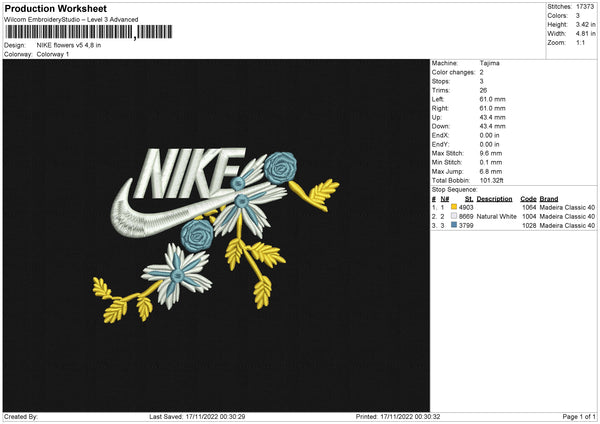Image resolution: width=600 pixels, height=424 pixels.
Task: Click the 'Created By:' footer label
Action: coord(21,416)
